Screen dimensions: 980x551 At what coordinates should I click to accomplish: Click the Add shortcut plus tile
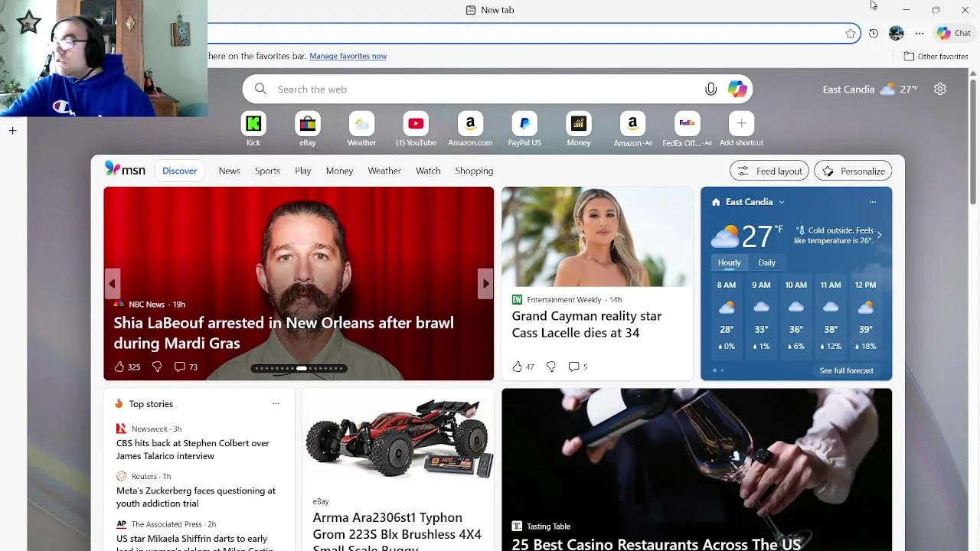(741, 129)
